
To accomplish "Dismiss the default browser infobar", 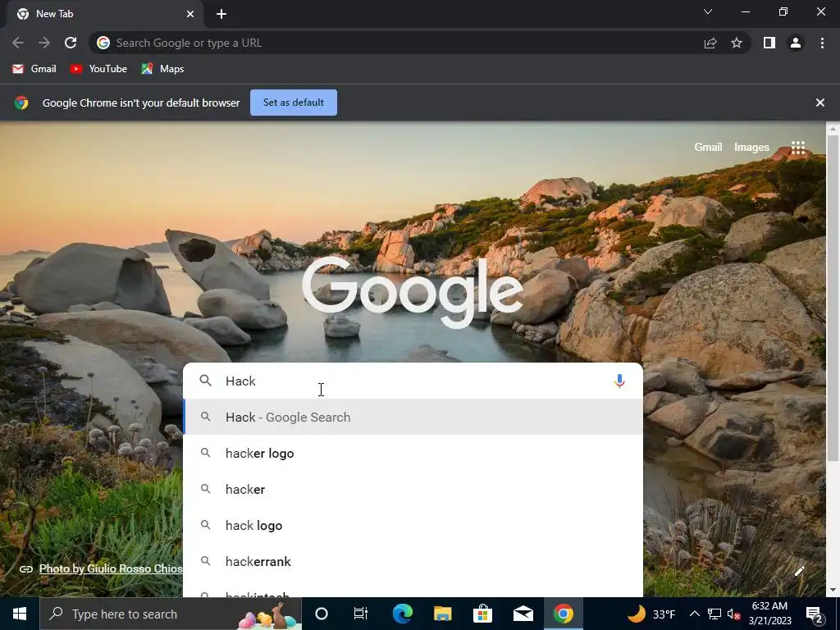I will pos(820,103).
